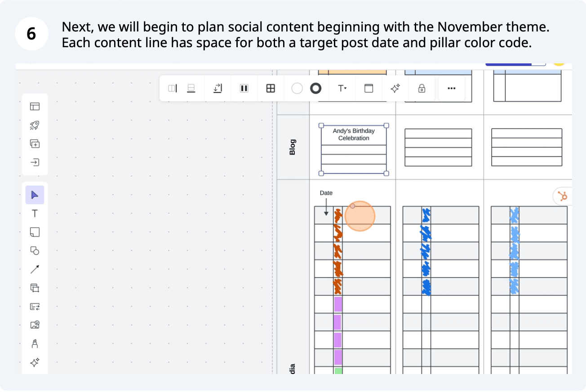The width and height of the screenshot is (586, 392).
Task: Select the Shapes tool
Action: [35, 250]
